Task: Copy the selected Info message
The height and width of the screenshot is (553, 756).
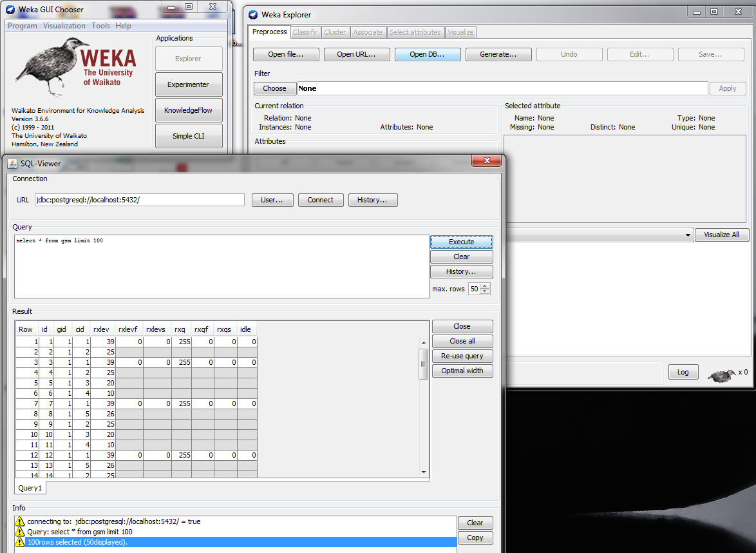Action: pos(475,538)
